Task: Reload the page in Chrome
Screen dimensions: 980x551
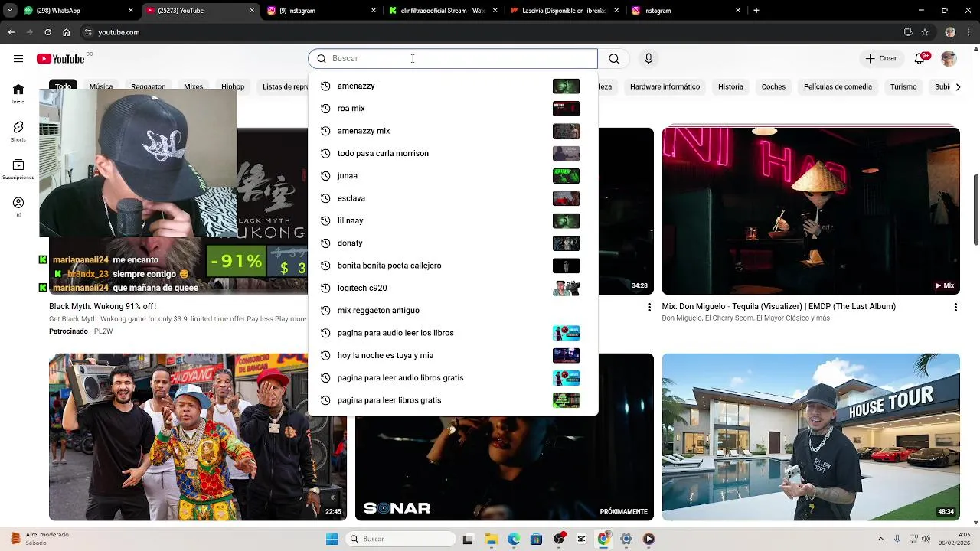Action: pos(48,32)
